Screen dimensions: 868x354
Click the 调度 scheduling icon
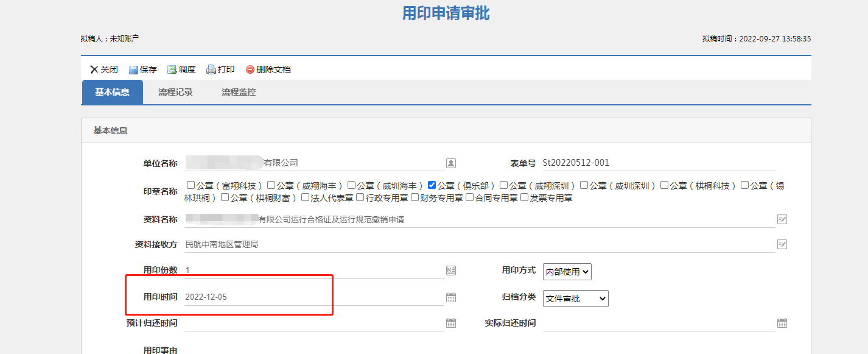pyautogui.click(x=172, y=69)
